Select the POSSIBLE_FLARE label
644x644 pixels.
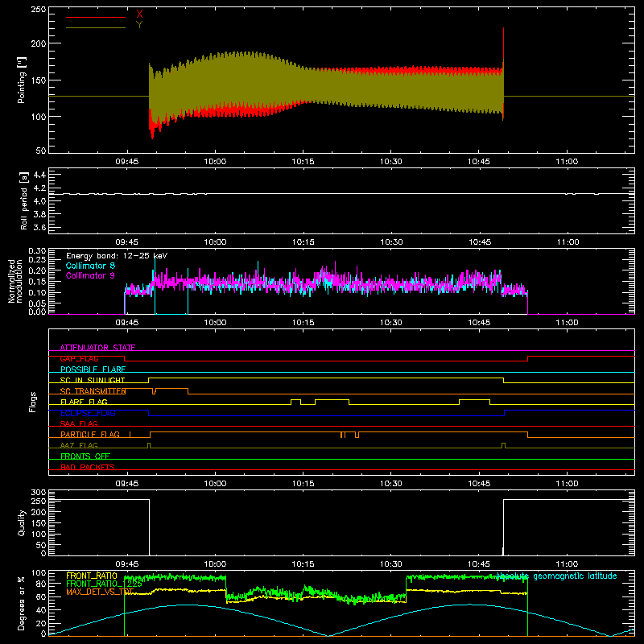click(x=93, y=369)
